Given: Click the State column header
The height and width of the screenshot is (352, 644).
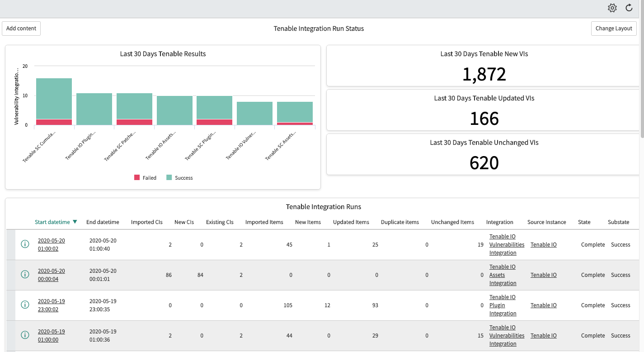Looking at the screenshot, I should pyautogui.click(x=584, y=222).
